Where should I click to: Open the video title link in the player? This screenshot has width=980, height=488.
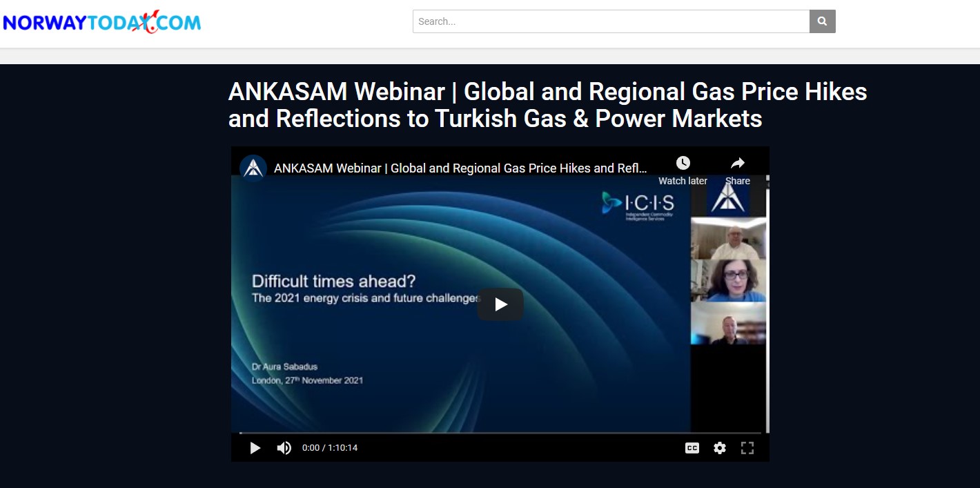[x=460, y=168]
